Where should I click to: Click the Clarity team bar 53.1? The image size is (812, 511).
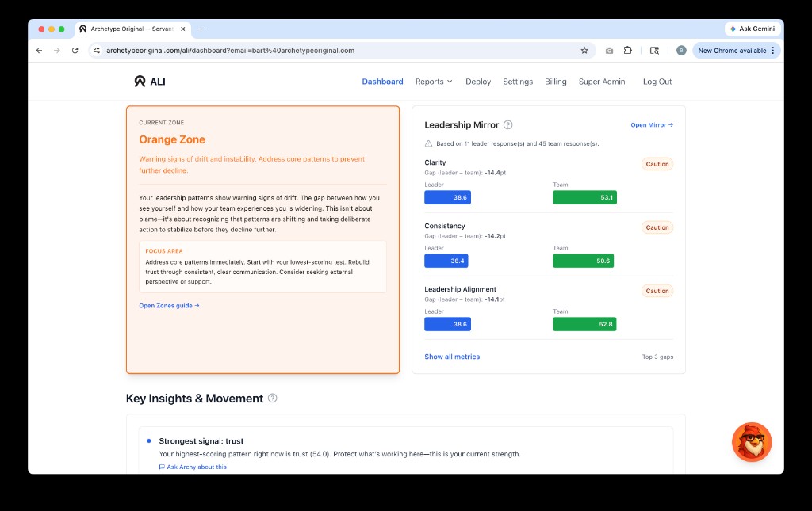(x=584, y=197)
